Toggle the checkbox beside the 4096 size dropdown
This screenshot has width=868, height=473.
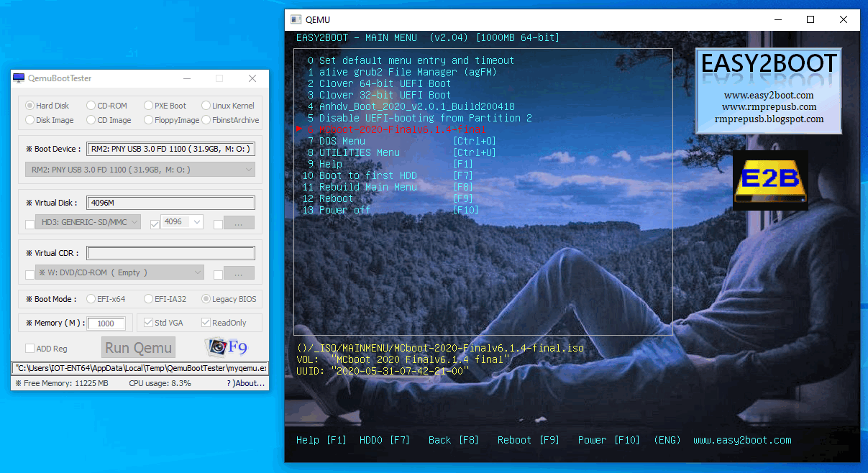(154, 224)
